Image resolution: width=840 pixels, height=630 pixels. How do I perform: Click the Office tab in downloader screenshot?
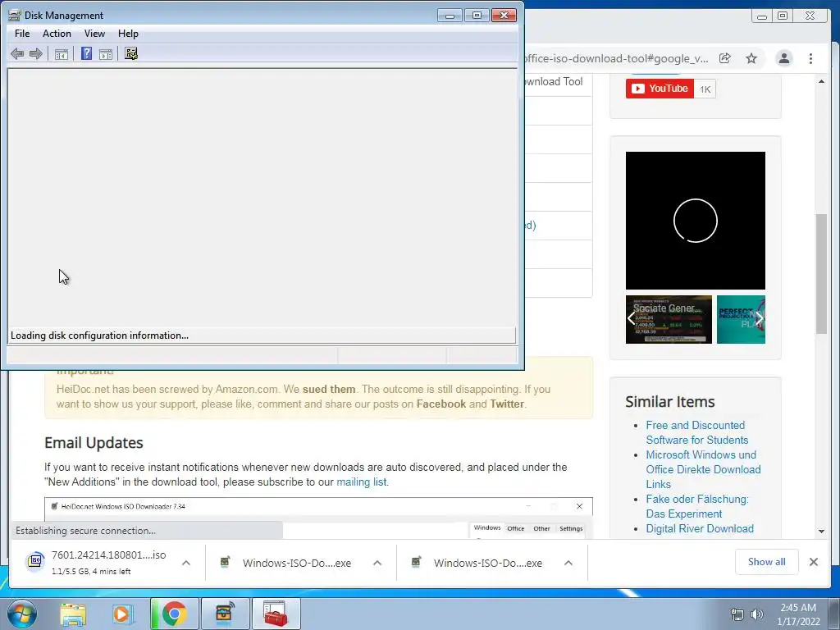[x=515, y=528]
